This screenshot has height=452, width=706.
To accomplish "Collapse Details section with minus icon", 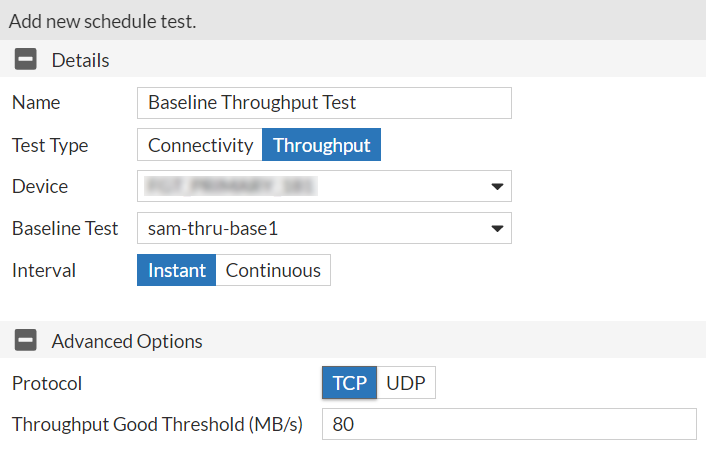I will coord(25,60).
